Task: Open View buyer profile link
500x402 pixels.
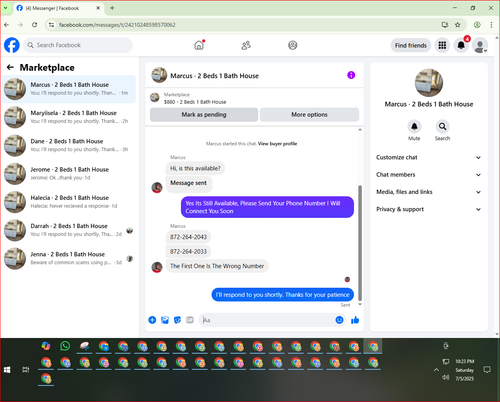Action: coord(277,144)
